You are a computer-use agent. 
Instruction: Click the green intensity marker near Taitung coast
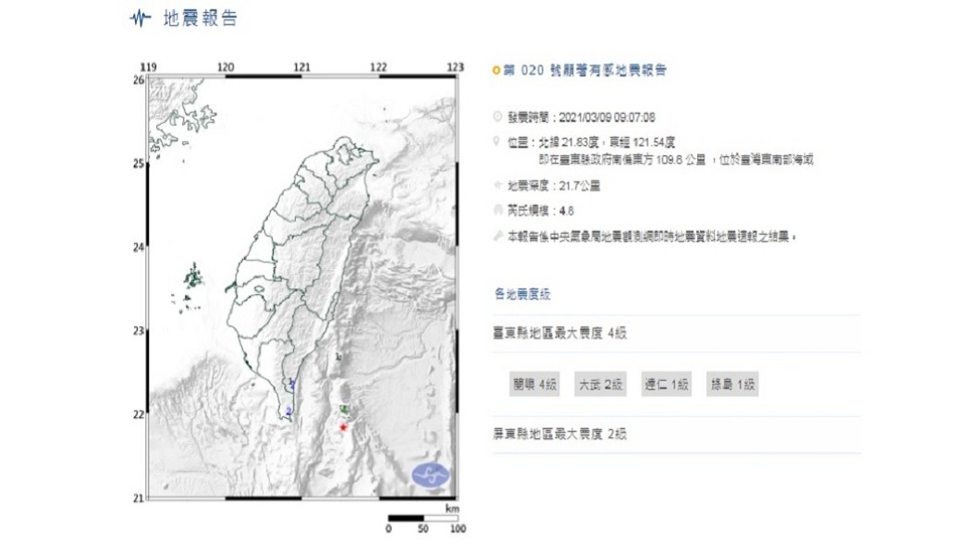342,407
